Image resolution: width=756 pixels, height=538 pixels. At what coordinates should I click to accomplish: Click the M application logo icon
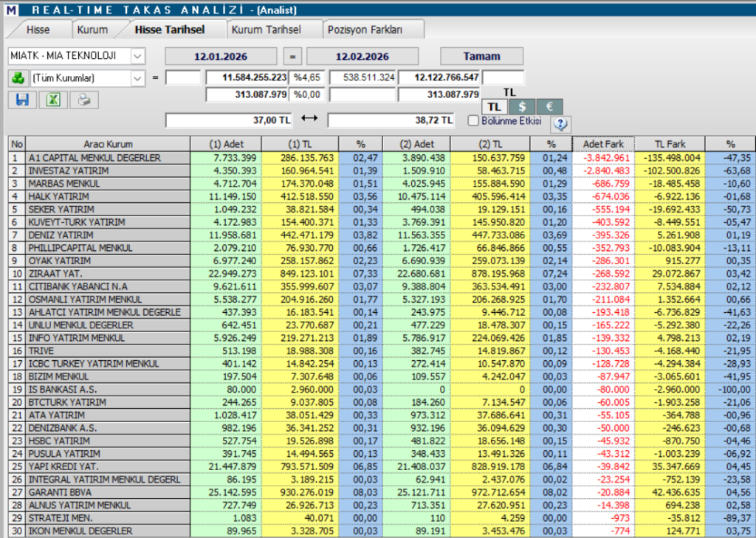click(x=12, y=10)
